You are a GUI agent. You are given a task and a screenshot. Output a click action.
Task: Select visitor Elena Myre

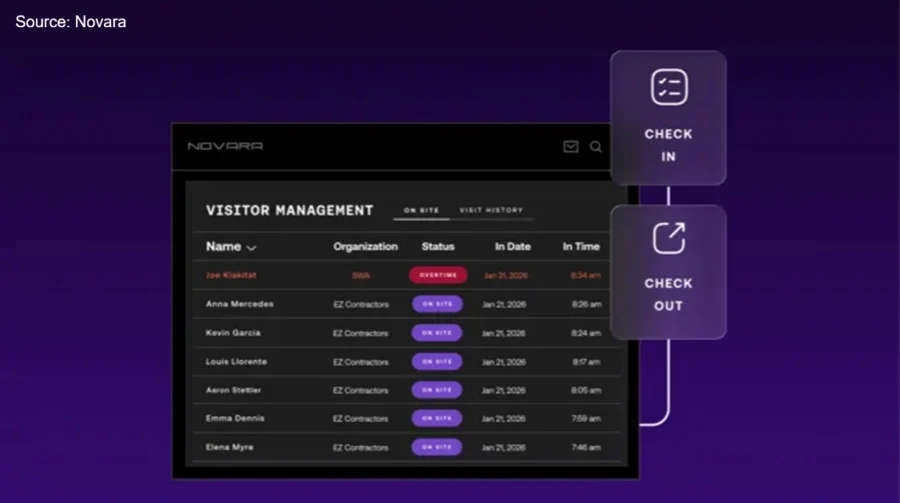click(229, 447)
